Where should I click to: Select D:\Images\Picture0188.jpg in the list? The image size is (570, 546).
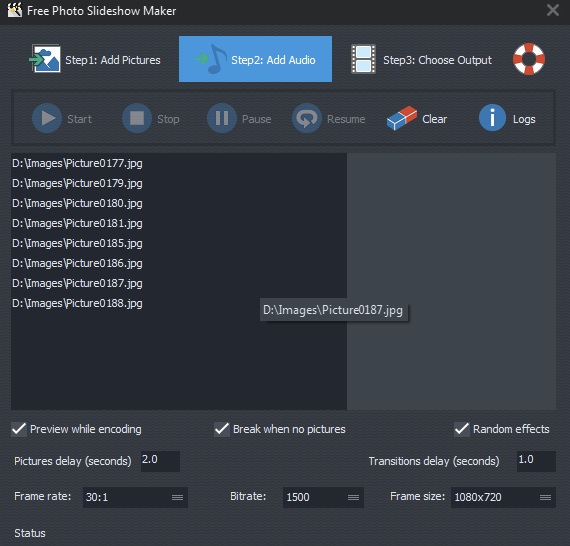[x=179, y=303]
